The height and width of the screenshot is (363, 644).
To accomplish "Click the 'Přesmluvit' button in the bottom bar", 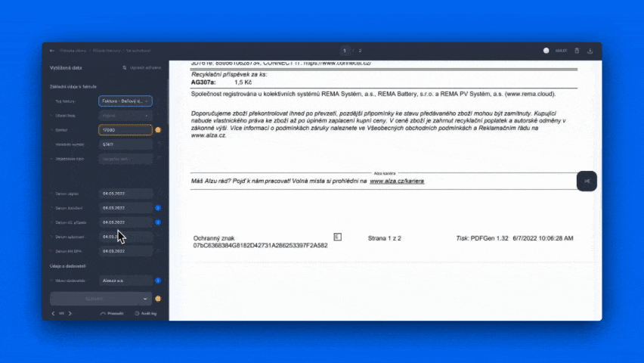I will (x=112, y=313).
